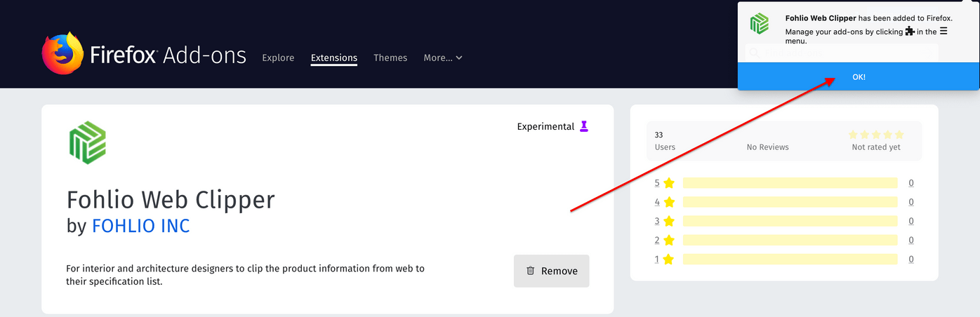
Task: Go to the Themes section
Action: 390,58
